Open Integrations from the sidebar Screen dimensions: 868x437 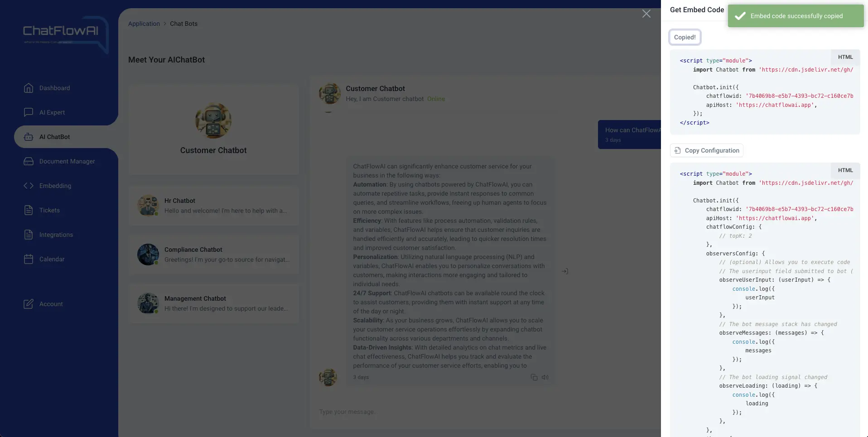56,235
